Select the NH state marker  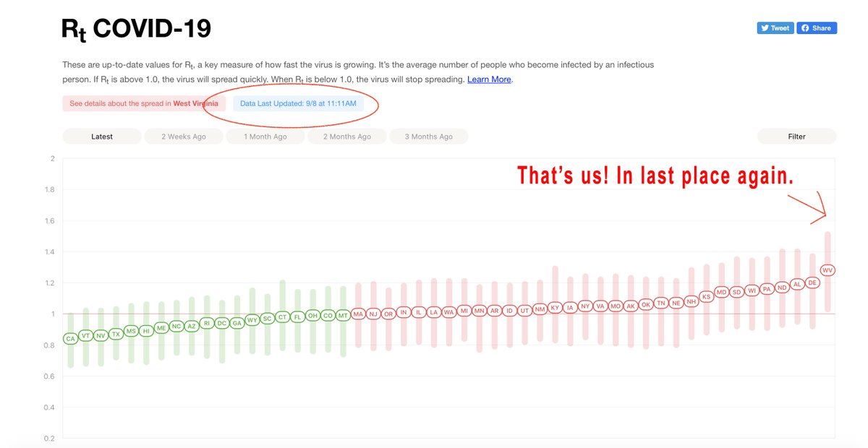point(691,301)
